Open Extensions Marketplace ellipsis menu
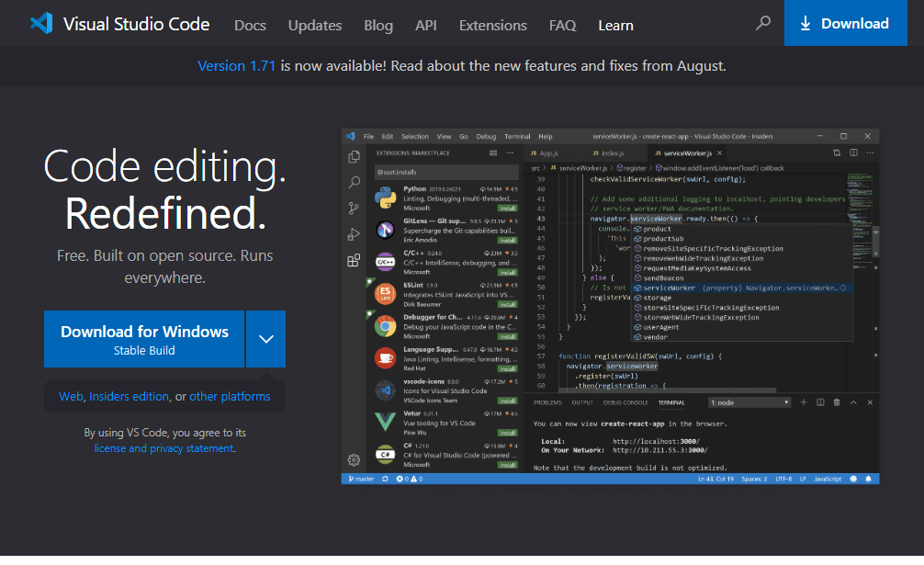Screen dimensions: 924x565 [x=511, y=153]
